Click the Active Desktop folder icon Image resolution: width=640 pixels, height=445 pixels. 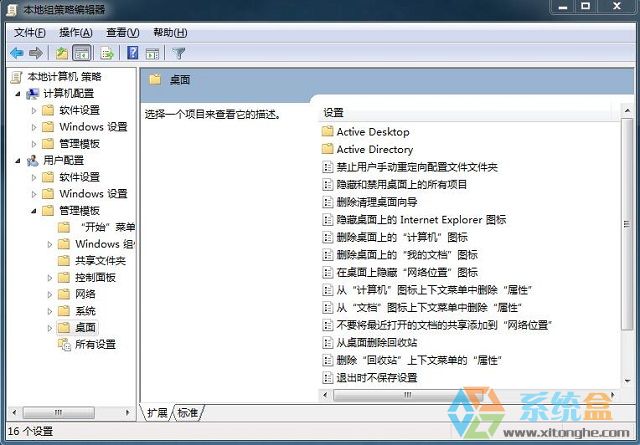[327, 131]
